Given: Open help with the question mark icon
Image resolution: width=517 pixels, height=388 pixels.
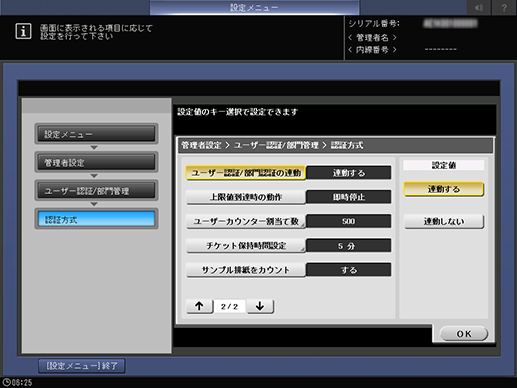Looking at the screenshot, I should tap(504, 7).
